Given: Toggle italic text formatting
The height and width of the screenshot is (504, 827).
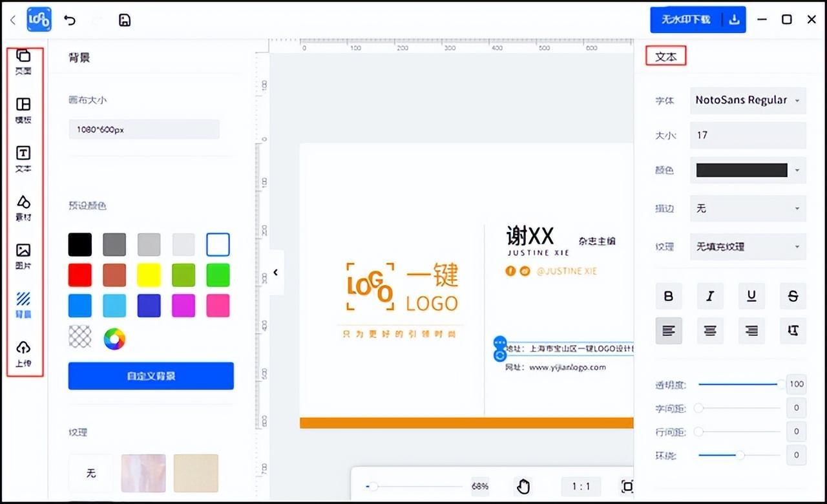Looking at the screenshot, I should point(710,296).
